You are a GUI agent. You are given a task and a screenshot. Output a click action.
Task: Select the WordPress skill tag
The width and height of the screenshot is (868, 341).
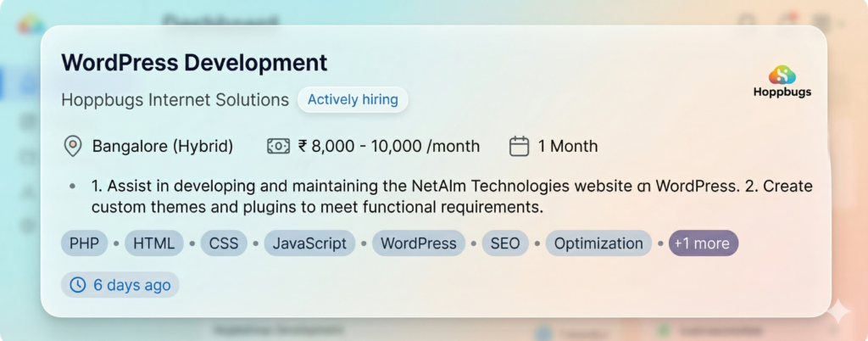(419, 243)
